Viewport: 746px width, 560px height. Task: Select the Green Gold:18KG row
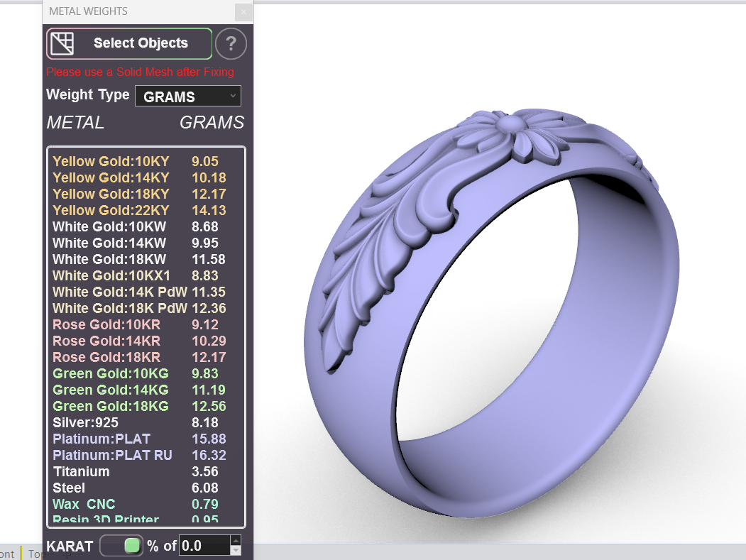(146, 406)
